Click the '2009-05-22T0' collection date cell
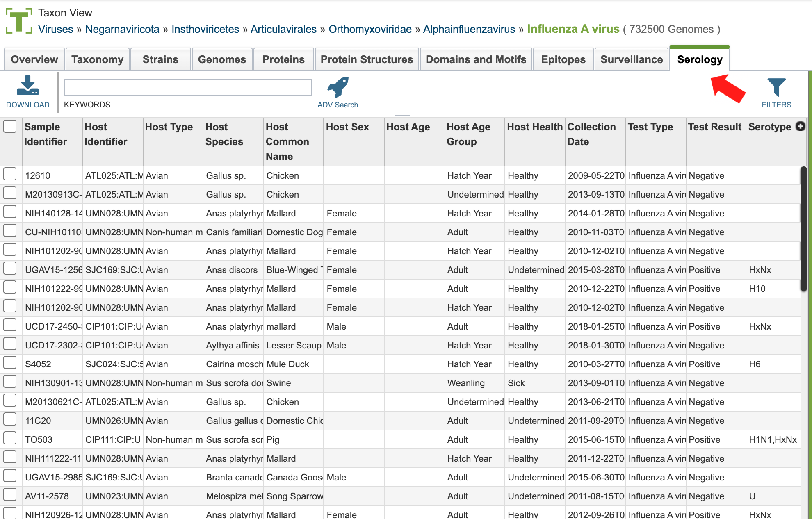 point(596,175)
